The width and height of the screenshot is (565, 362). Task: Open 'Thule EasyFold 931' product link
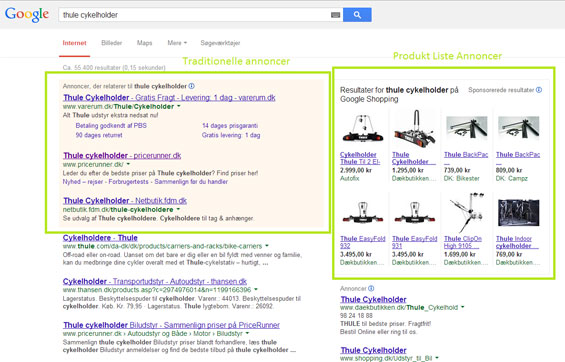[x=414, y=242]
